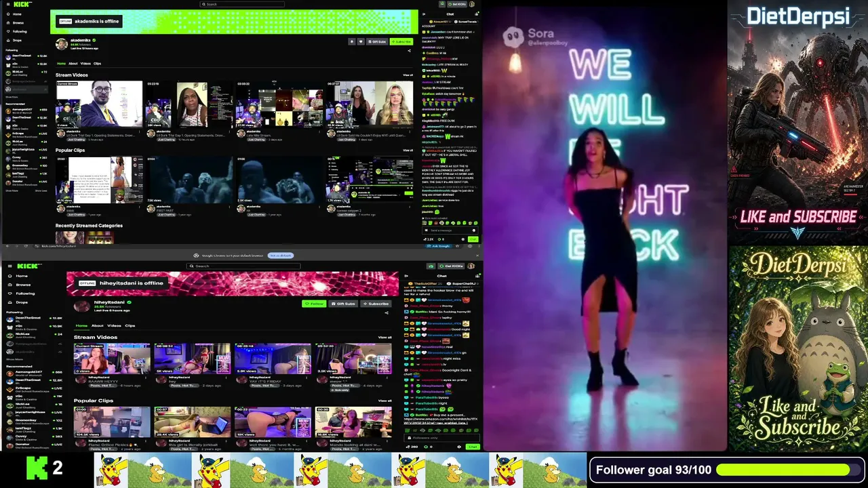The image size is (868, 488).
Task: Click the notification bell on akademiks channel
Action: pos(351,41)
